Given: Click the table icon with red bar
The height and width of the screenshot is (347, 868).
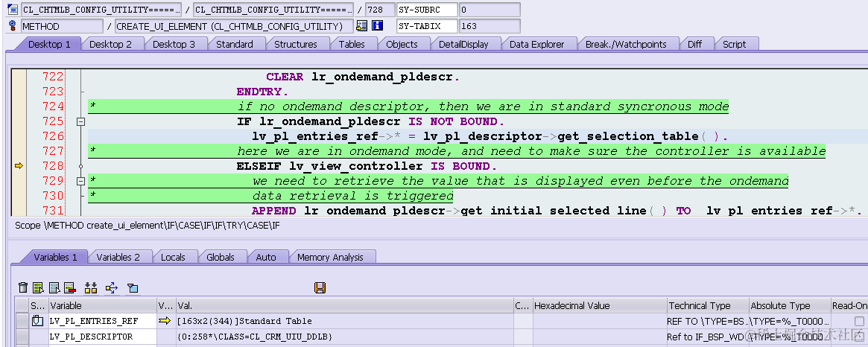Looking at the screenshot, I should (x=69, y=287).
